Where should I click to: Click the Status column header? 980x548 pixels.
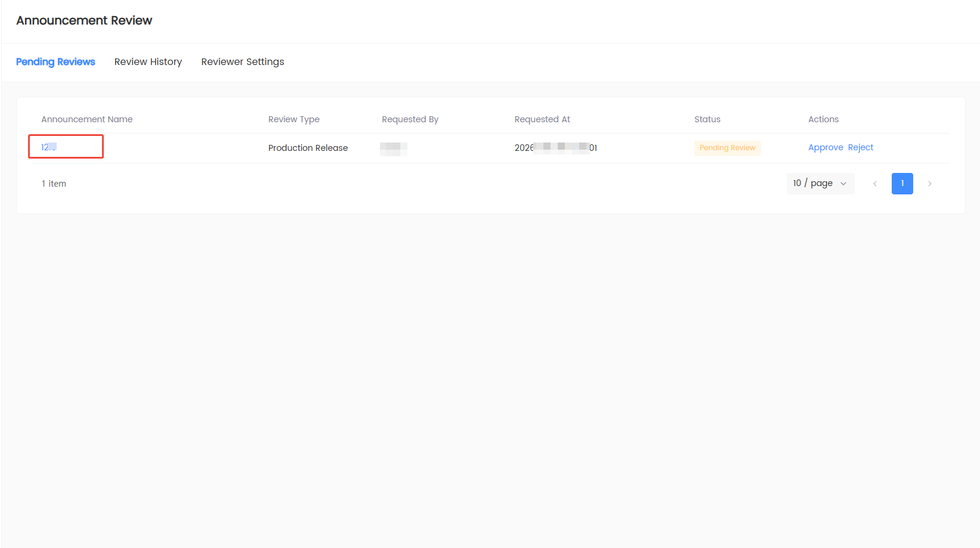[707, 119]
